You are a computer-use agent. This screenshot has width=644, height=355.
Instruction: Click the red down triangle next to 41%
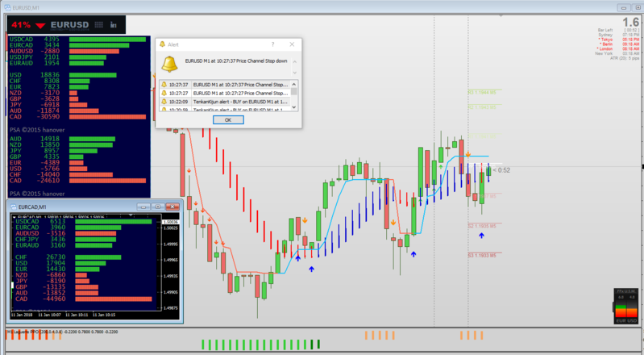point(40,26)
